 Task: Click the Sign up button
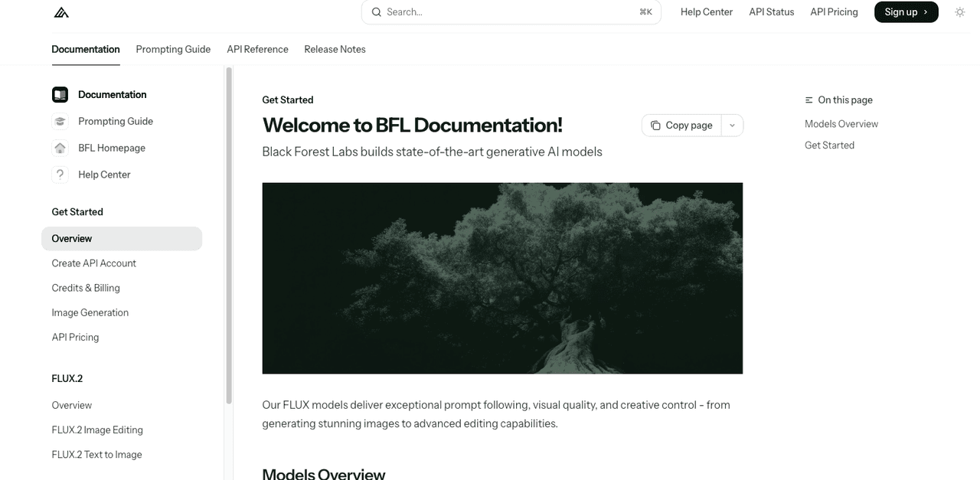[906, 12]
